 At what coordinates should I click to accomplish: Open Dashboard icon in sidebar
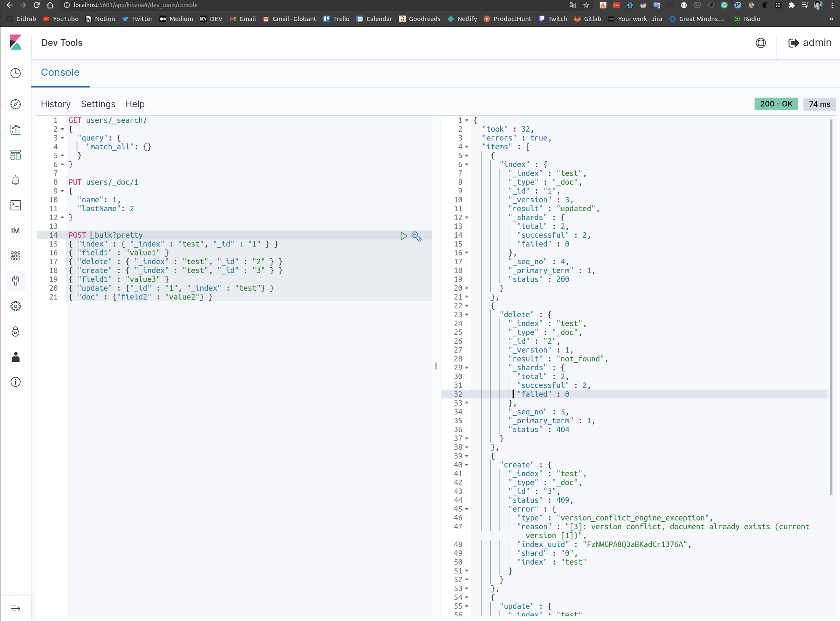(16, 155)
